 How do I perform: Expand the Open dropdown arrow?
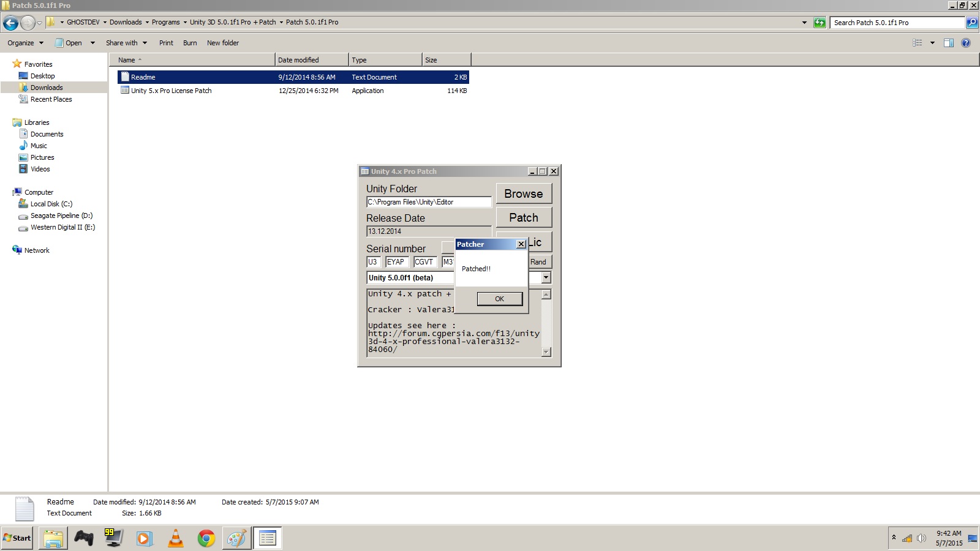(x=92, y=43)
